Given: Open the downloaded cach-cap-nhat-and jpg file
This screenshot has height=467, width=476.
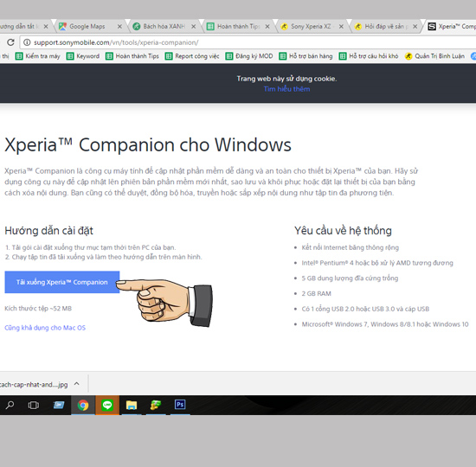Looking at the screenshot, I should [x=34, y=385].
